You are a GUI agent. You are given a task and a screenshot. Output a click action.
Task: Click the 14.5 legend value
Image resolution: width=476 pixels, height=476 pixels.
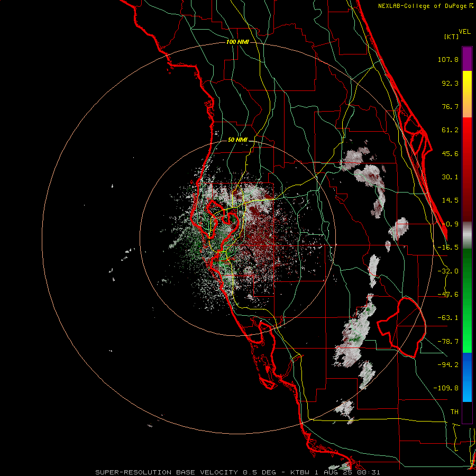click(x=450, y=200)
